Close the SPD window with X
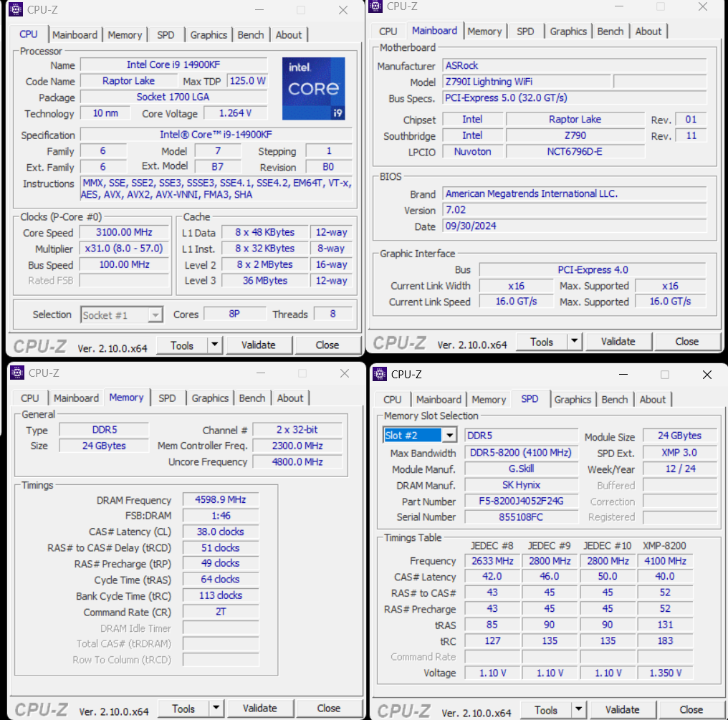The height and width of the screenshot is (720, 728). pyautogui.click(x=707, y=375)
